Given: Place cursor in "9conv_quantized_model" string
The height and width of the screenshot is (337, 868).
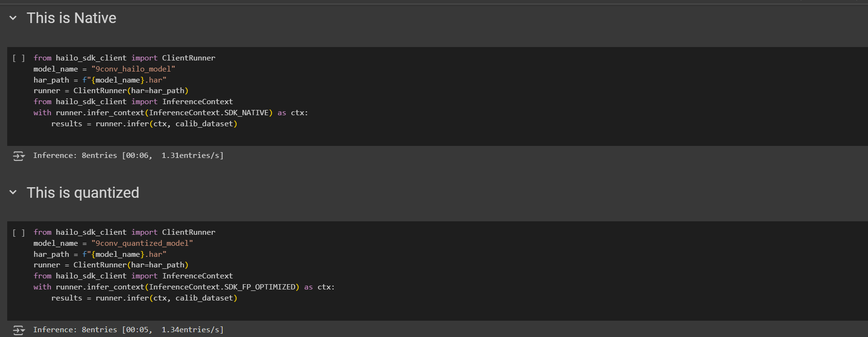Looking at the screenshot, I should click(142, 243).
